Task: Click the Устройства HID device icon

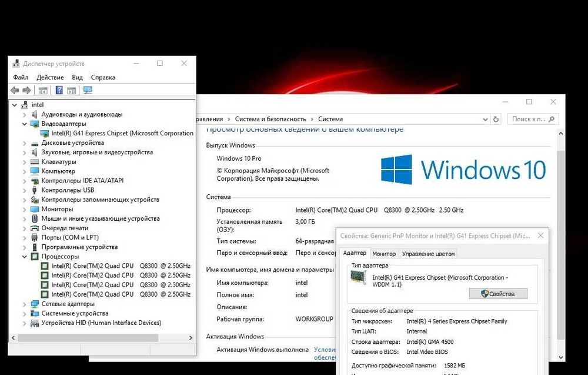Action: (x=35, y=323)
